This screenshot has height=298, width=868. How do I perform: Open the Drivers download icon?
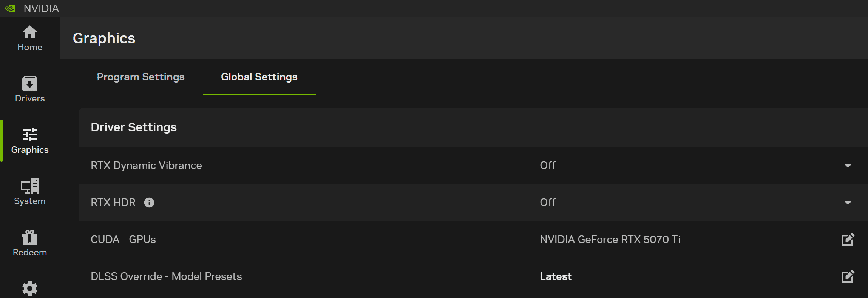[30, 83]
